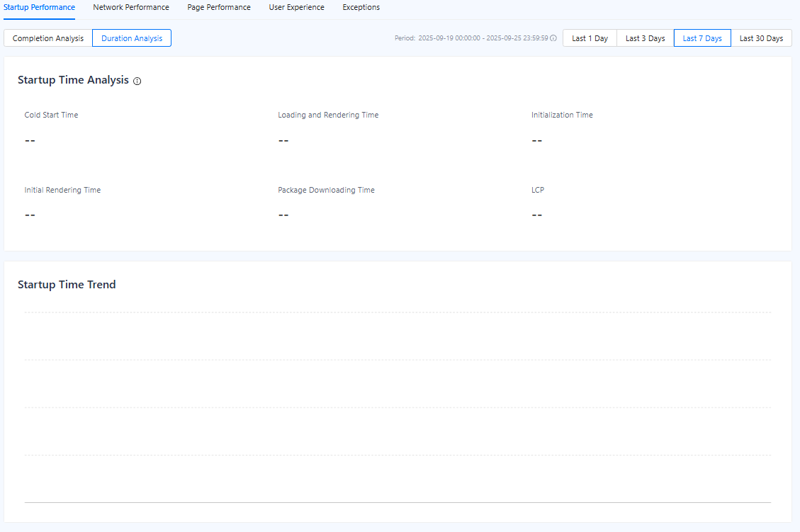Select the Startup Performance tab

[39, 8]
